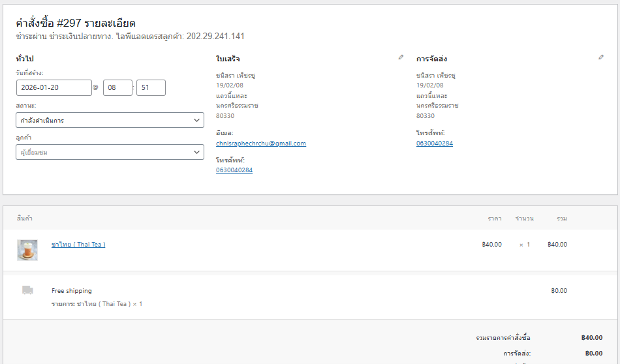Click the truck icon in Free shipping row
620x364 pixels.
(27, 290)
